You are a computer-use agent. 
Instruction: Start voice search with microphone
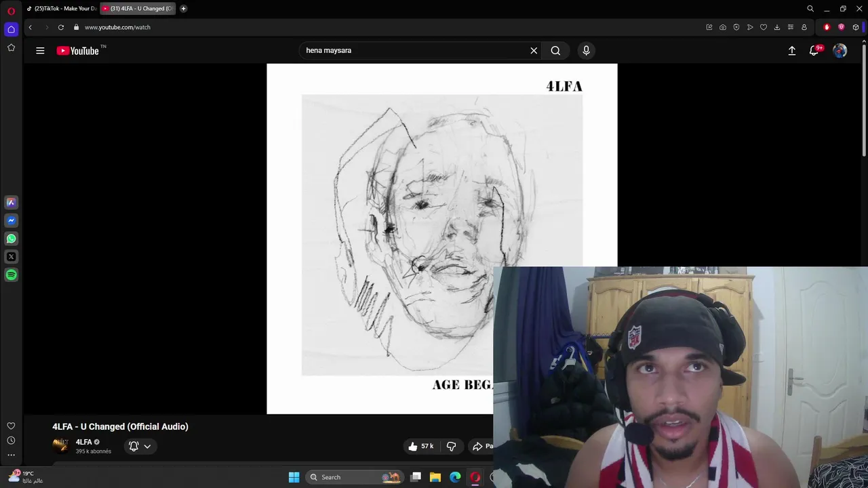(587, 50)
